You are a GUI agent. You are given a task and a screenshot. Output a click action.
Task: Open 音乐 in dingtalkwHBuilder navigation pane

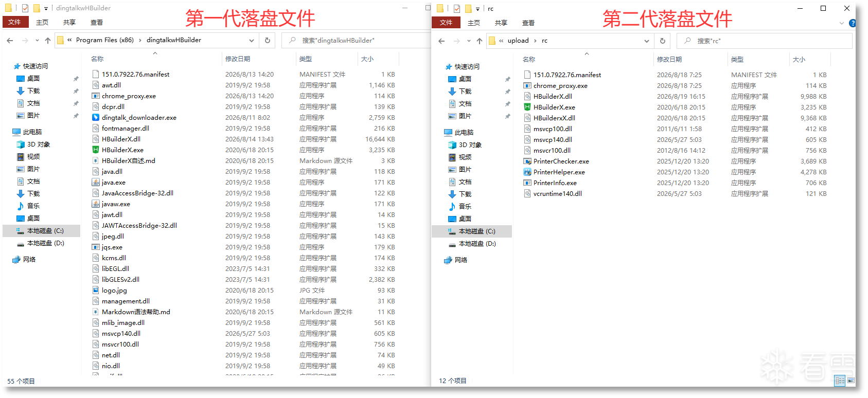coord(33,206)
